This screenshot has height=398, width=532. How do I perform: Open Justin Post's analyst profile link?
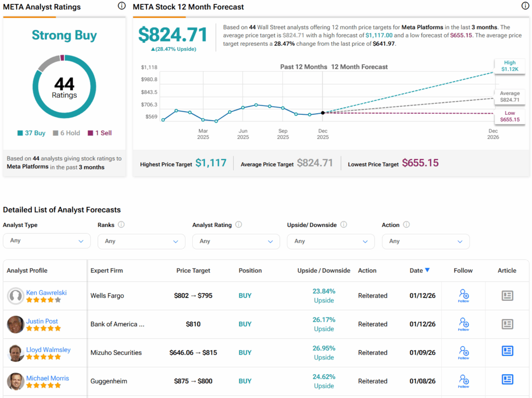click(42, 321)
